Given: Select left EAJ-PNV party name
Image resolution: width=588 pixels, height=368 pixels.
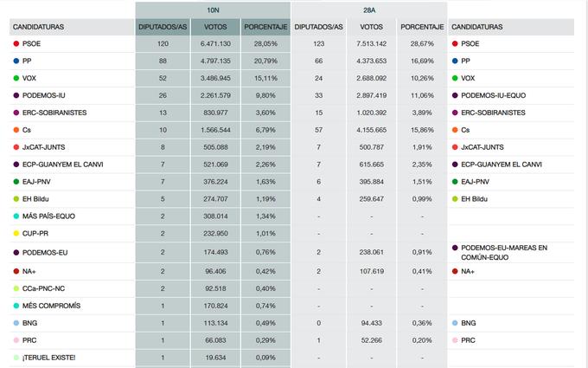Looking at the screenshot, I should pos(36,182).
